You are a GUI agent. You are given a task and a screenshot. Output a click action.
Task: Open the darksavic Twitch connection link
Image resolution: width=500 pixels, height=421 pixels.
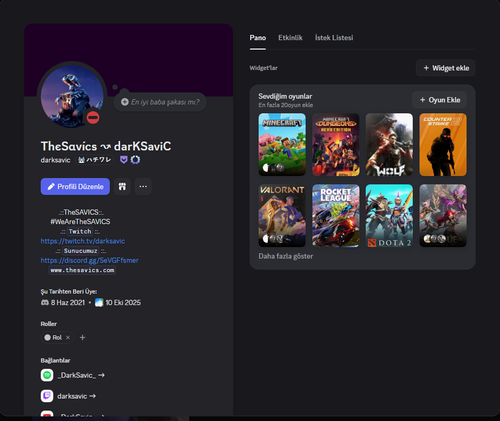coord(77,396)
